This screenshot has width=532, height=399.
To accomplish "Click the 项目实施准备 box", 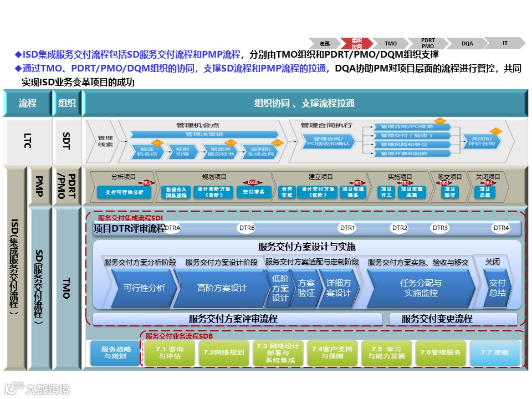I will tap(353, 192).
